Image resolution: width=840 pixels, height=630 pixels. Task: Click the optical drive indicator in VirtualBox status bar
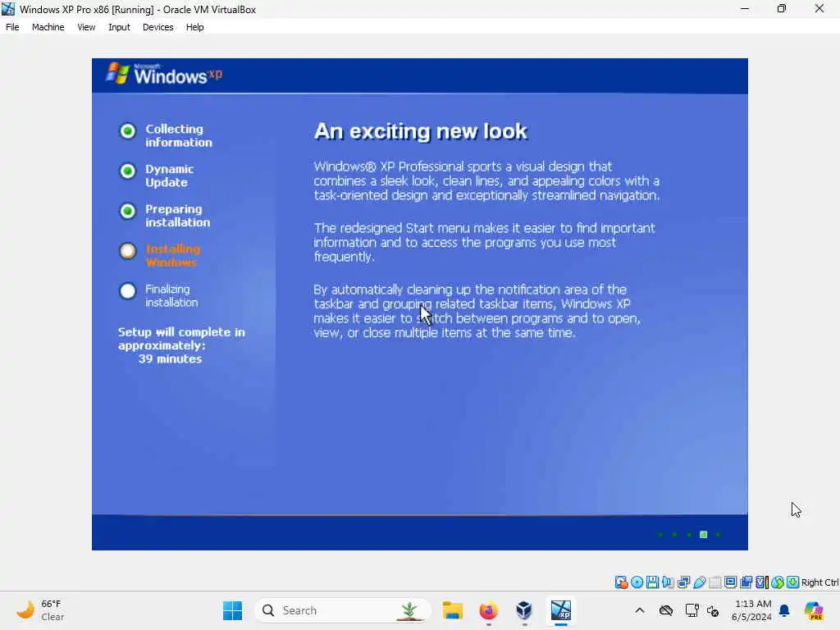[637, 582]
